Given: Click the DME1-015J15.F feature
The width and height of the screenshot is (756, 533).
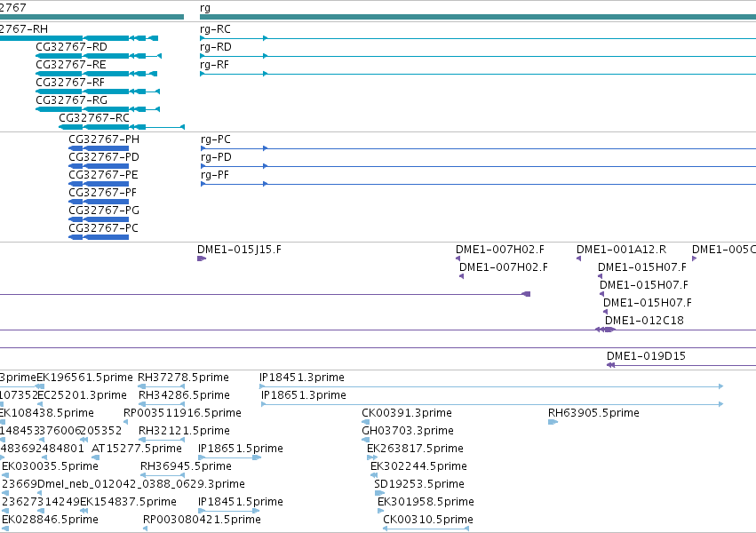Looking at the screenshot, I should click(x=202, y=259).
